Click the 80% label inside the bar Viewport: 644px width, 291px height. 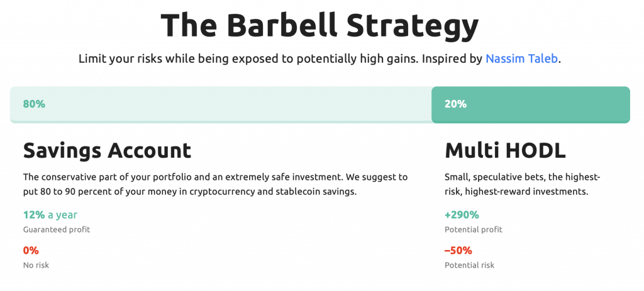click(x=34, y=104)
